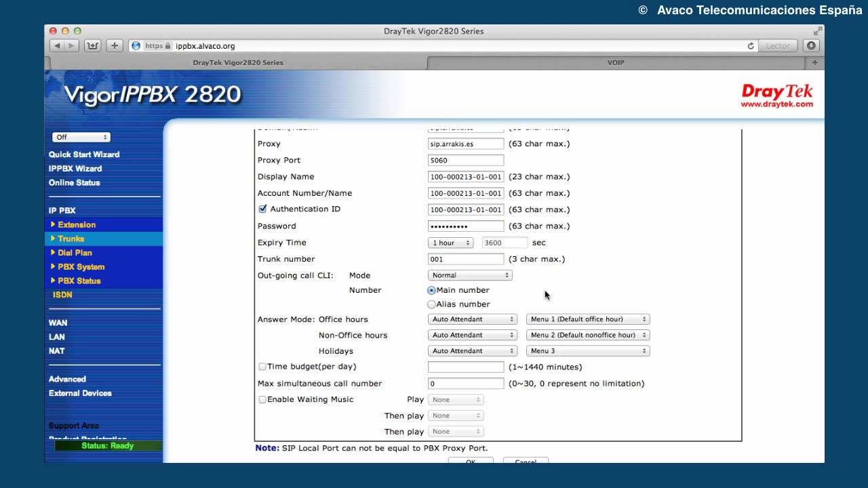The height and width of the screenshot is (488, 868).
Task: Open the Out-going call CLI Mode dropdown
Action: (x=470, y=275)
